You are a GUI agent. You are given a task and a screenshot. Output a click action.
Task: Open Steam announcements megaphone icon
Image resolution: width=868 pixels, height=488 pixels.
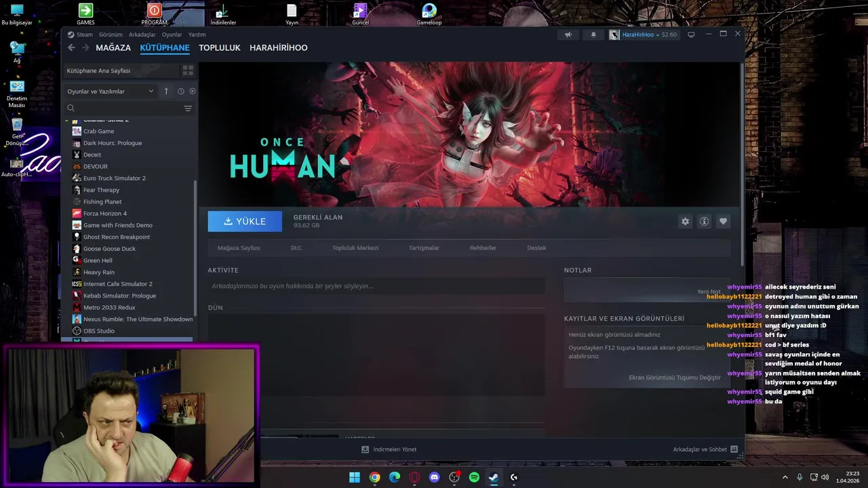(568, 35)
